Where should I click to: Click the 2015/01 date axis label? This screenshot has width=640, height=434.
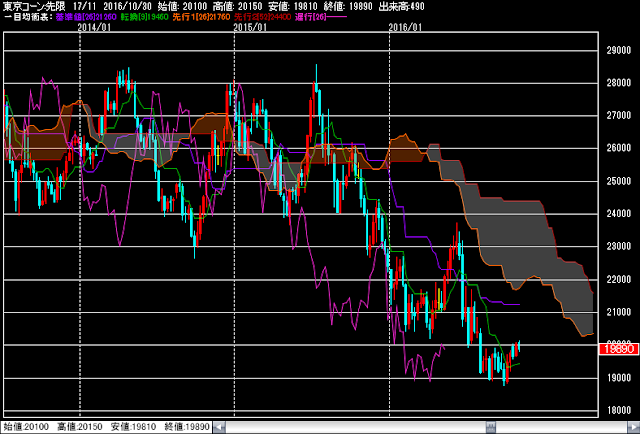pyautogui.click(x=250, y=27)
